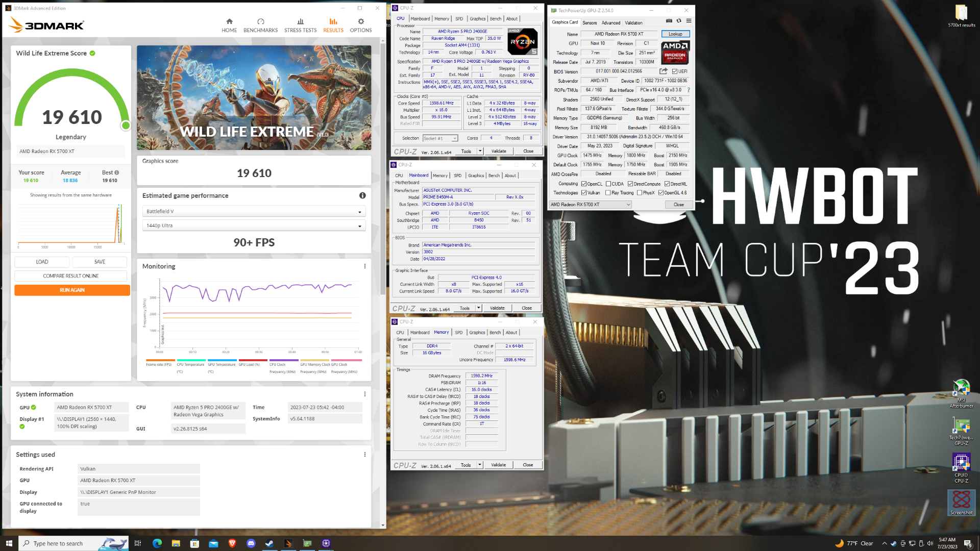Click GPU-Z Lookup button
The width and height of the screenshot is (980, 551).
pos(675,34)
